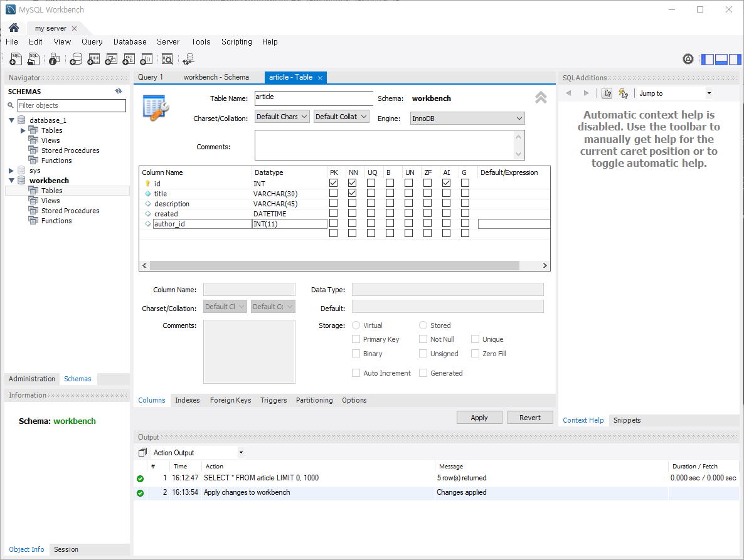Viewport: 744px width, 560px height.
Task: Click the Revert button
Action: (530, 417)
